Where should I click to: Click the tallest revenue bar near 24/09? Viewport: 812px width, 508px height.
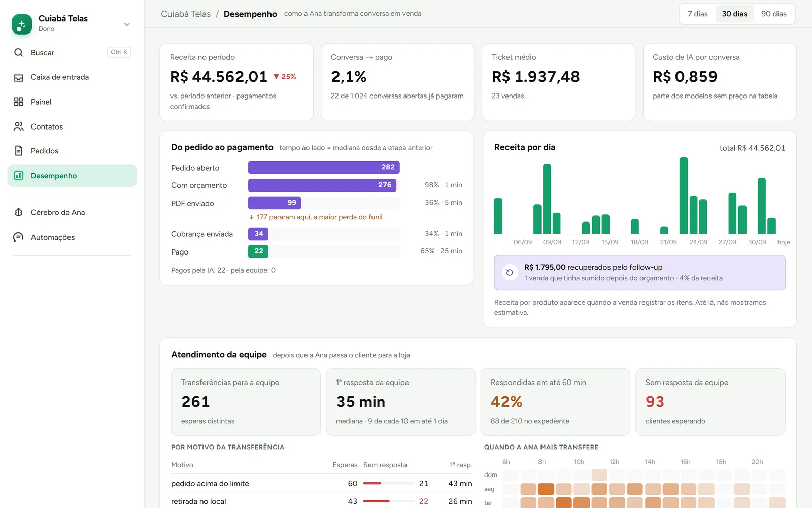(684, 196)
